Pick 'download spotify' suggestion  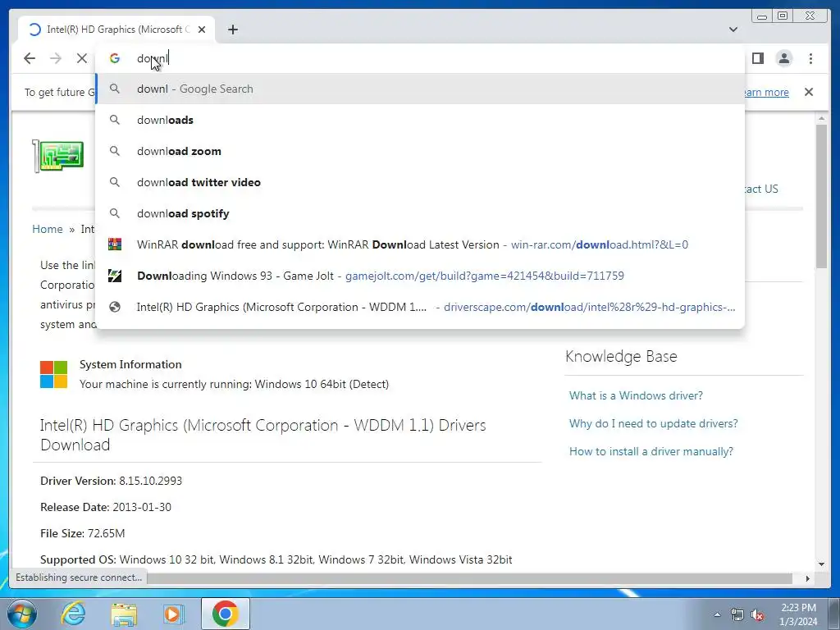tap(420, 213)
